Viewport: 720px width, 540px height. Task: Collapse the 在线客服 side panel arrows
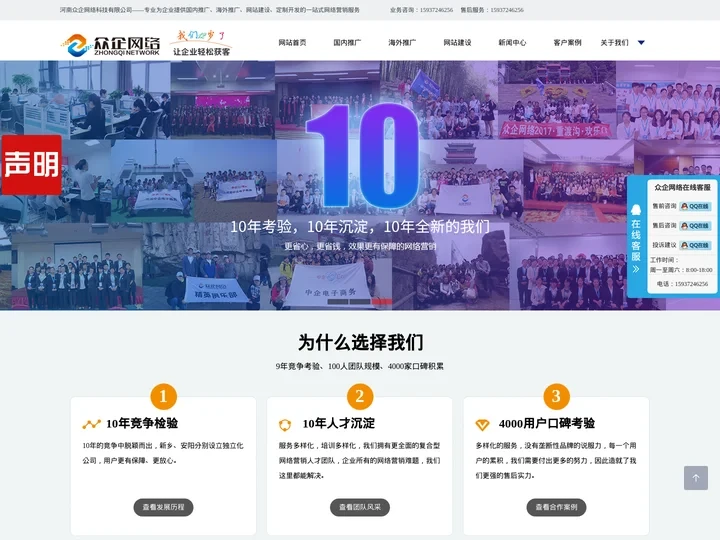click(x=636, y=269)
